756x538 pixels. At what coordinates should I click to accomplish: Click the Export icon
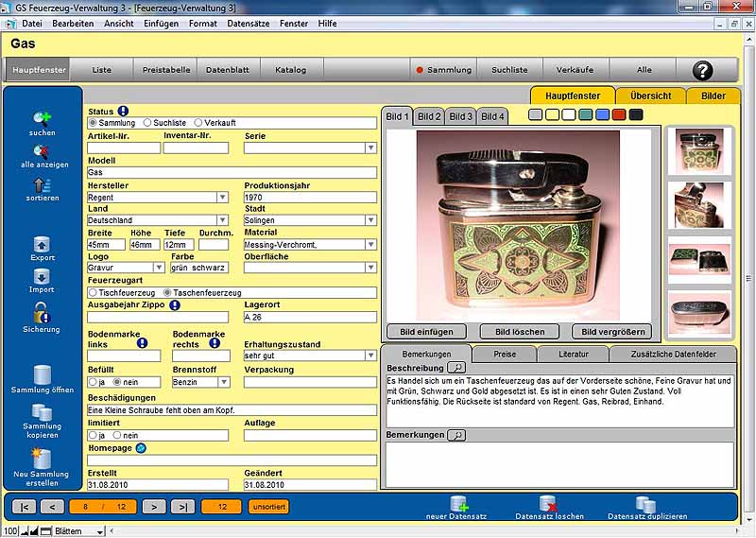point(42,244)
